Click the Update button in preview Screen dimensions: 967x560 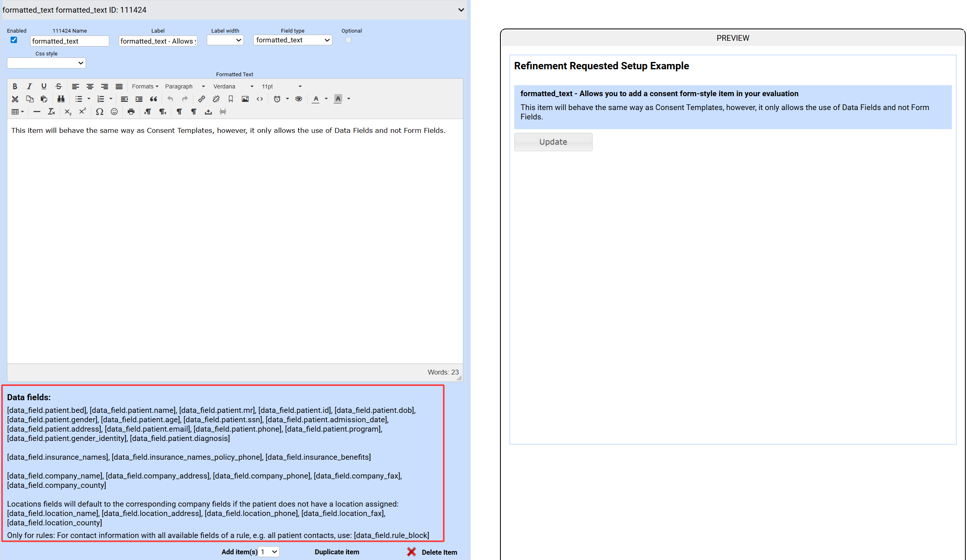[553, 142]
